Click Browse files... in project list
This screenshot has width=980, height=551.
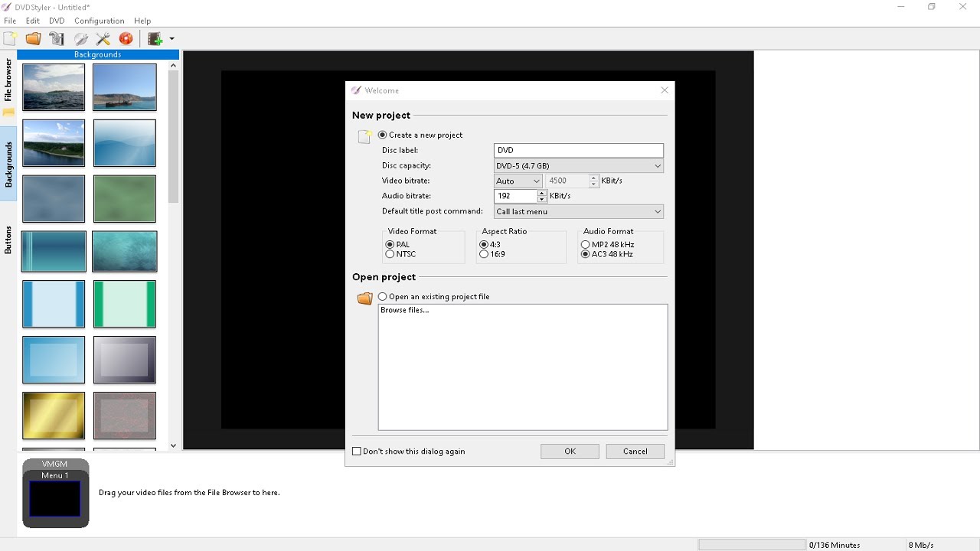pos(405,311)
